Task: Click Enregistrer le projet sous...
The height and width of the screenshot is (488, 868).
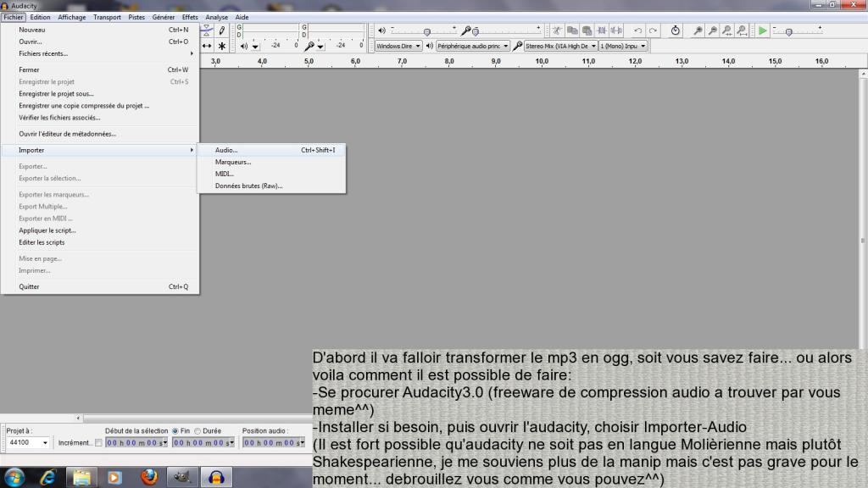Action: (100, 93)
